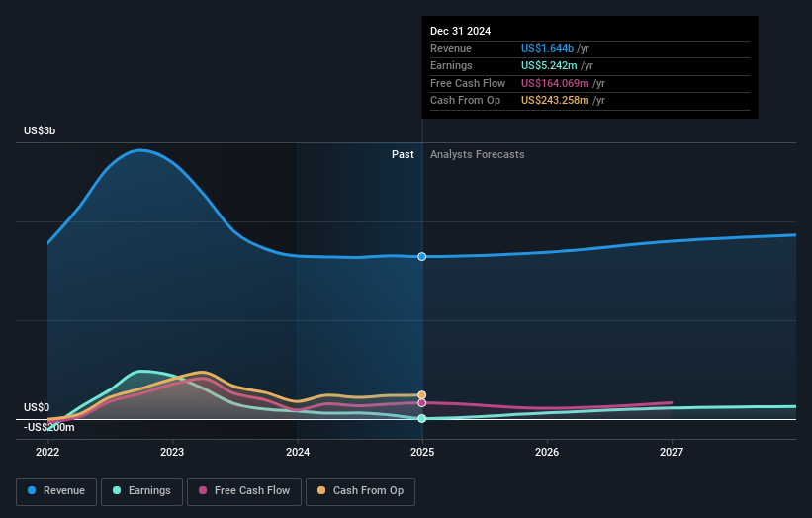
Task: Click the US$5.242m earnings value
Action: tap(549, 65)
